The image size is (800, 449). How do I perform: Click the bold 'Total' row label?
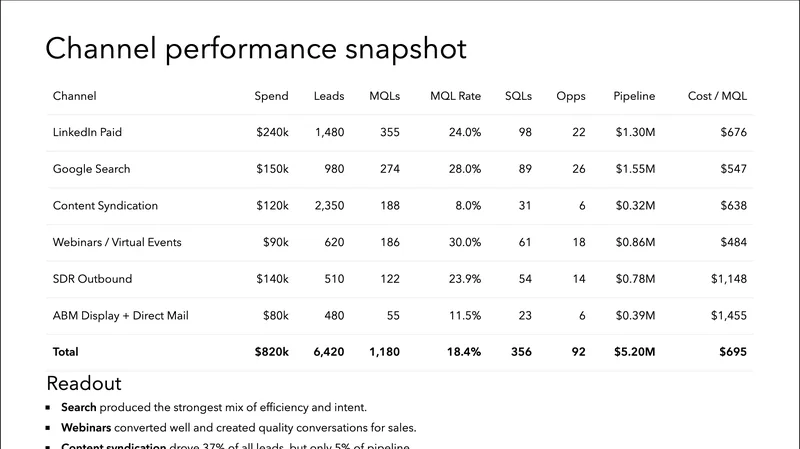(x=66, y=352)
